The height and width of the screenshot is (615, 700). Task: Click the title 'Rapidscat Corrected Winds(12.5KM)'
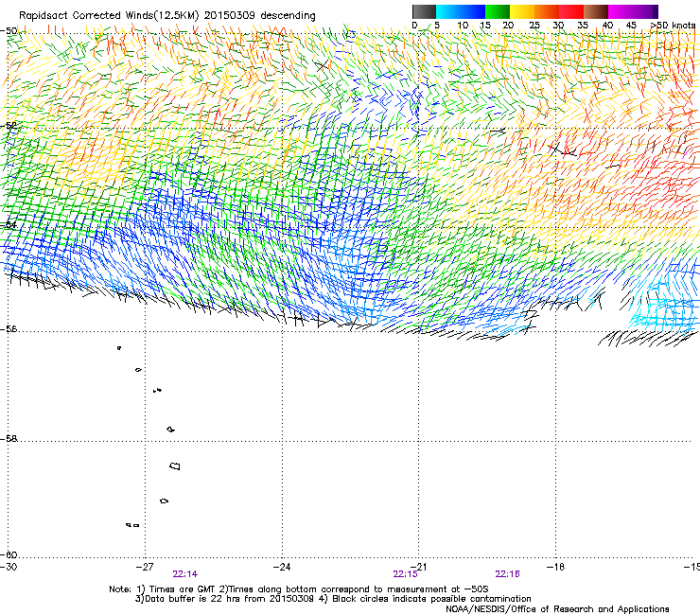coord(109,16)
